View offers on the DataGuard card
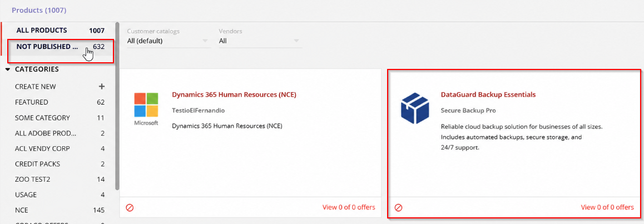This screenshot has height=224, width=644. point(607,207)
